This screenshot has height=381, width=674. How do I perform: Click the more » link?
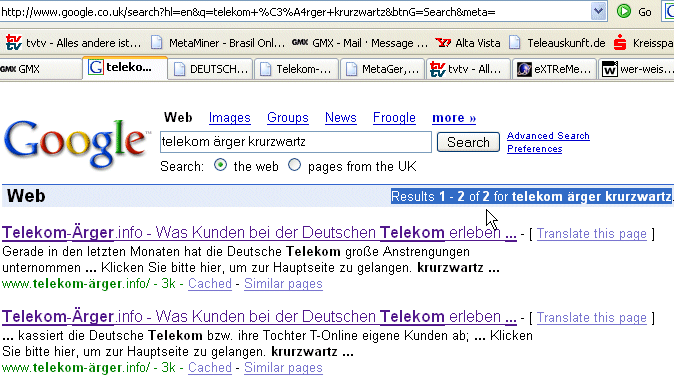(x=454, y=118)
